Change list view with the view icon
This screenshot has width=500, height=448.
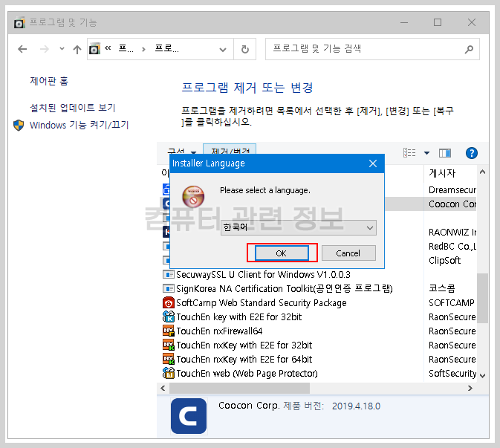tap(409, 153)
